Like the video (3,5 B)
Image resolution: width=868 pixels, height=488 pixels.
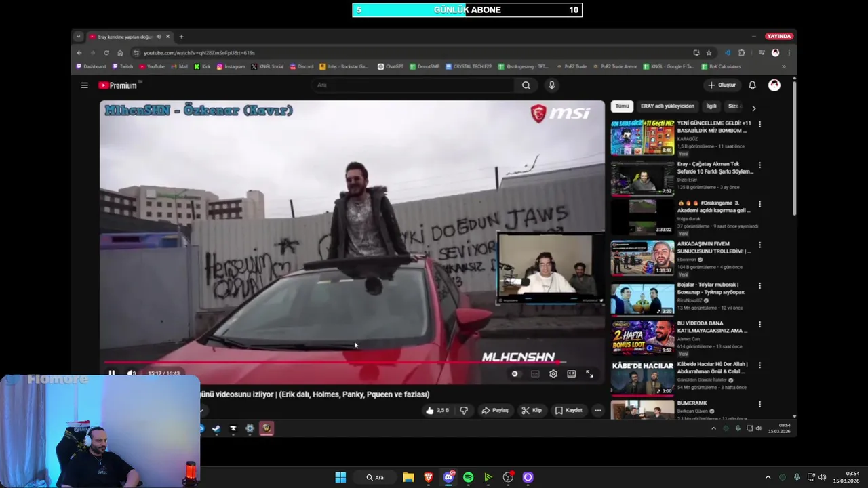437,410
